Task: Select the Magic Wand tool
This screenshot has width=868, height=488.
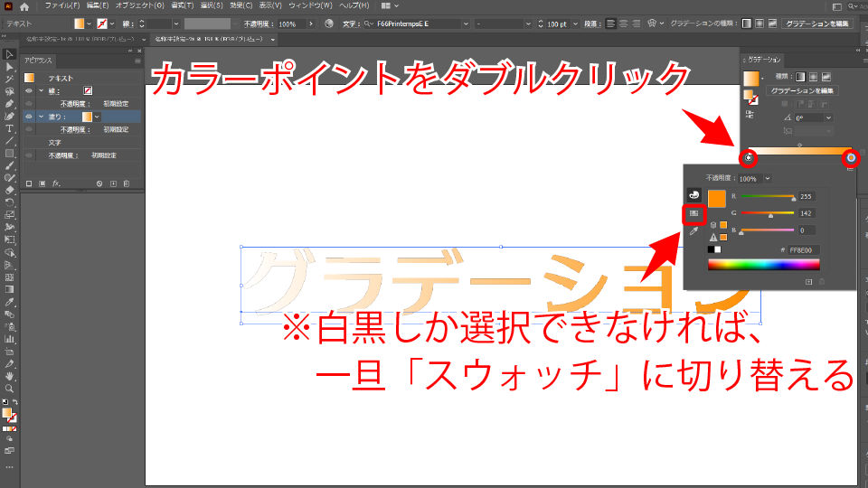Action: [x=9, y=80]
